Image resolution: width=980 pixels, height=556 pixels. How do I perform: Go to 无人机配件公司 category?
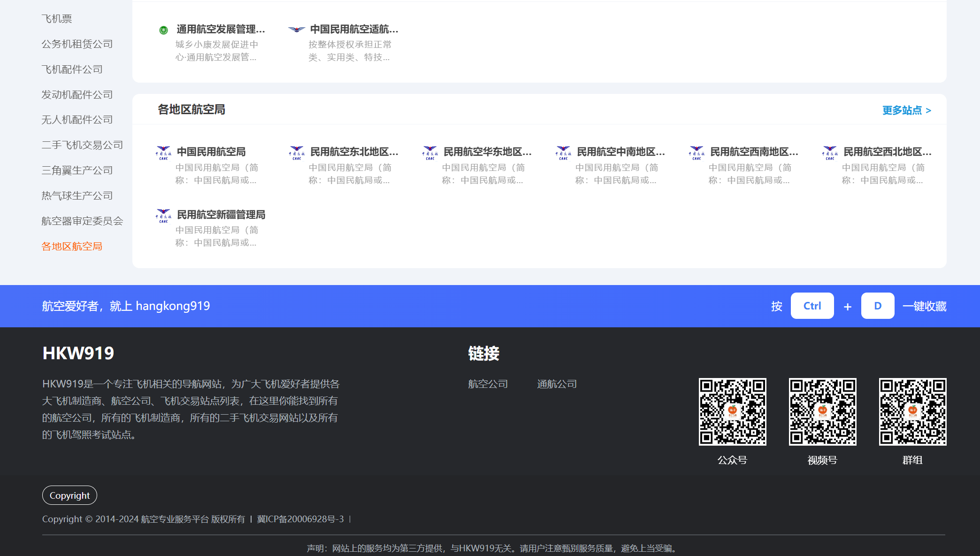(77, 120)
